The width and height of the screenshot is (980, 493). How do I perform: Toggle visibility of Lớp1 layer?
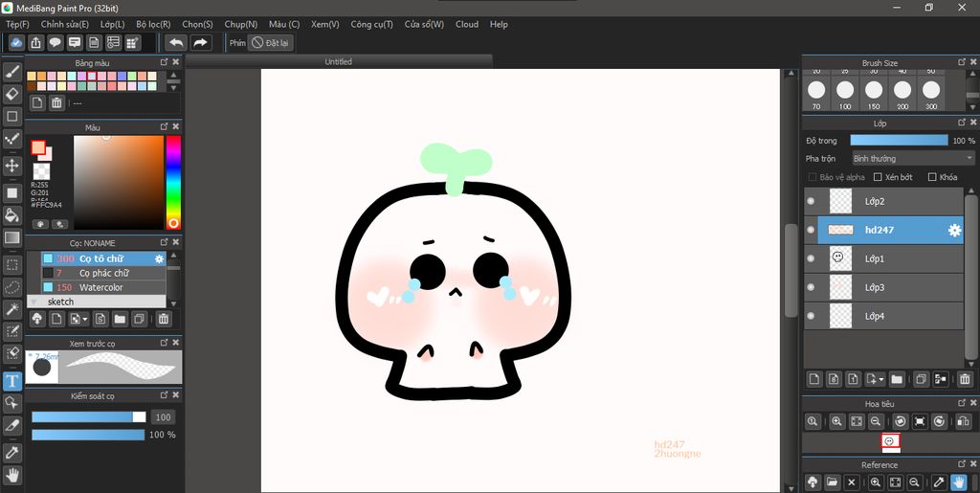(x=812, y=258)
